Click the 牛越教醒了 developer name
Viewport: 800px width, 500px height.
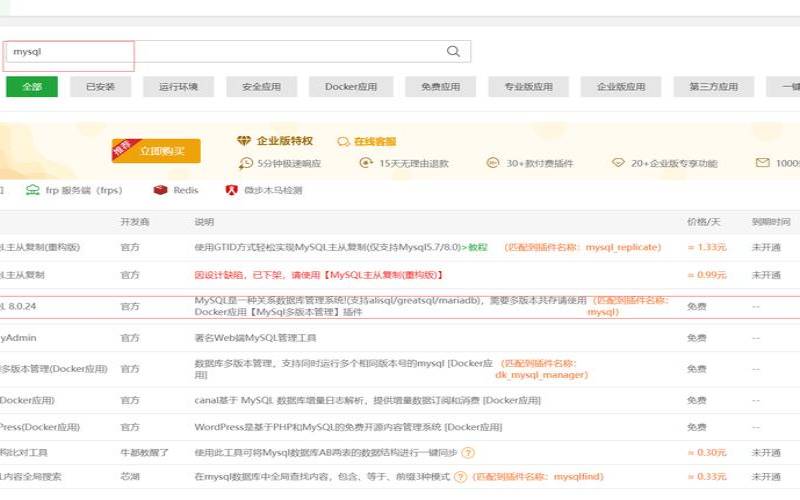(x=144, y=453)
